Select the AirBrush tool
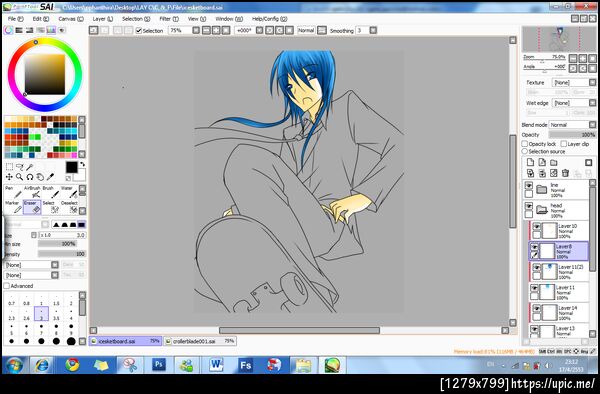The width and height of the screenshot is (600, 394). [32, 192]
